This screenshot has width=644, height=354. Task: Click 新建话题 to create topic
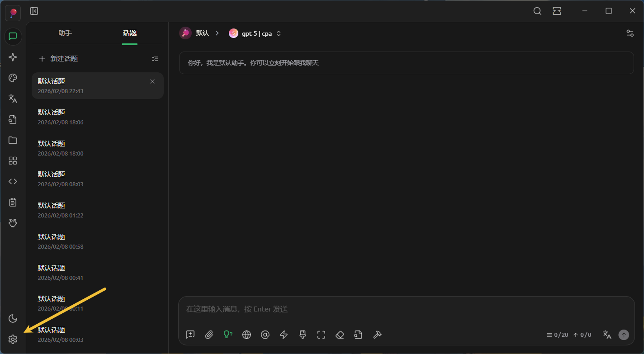pyautogui.click(x=59, y=59)
